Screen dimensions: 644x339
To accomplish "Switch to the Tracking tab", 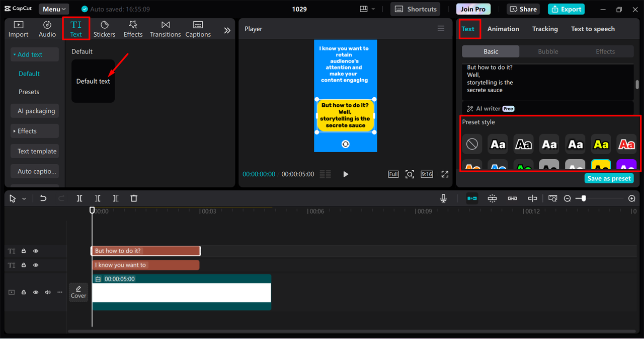I will (545, 29).
